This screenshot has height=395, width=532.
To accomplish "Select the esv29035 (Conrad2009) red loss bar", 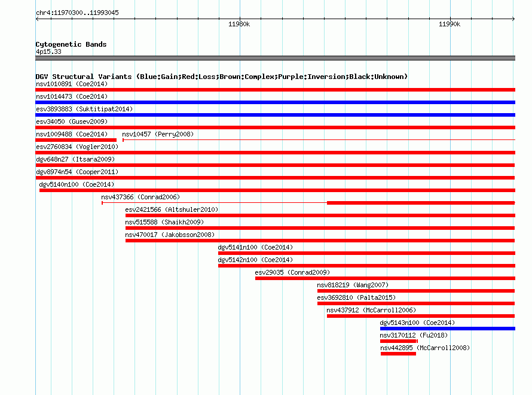I will pyautogui.click(x=385, y=278).
